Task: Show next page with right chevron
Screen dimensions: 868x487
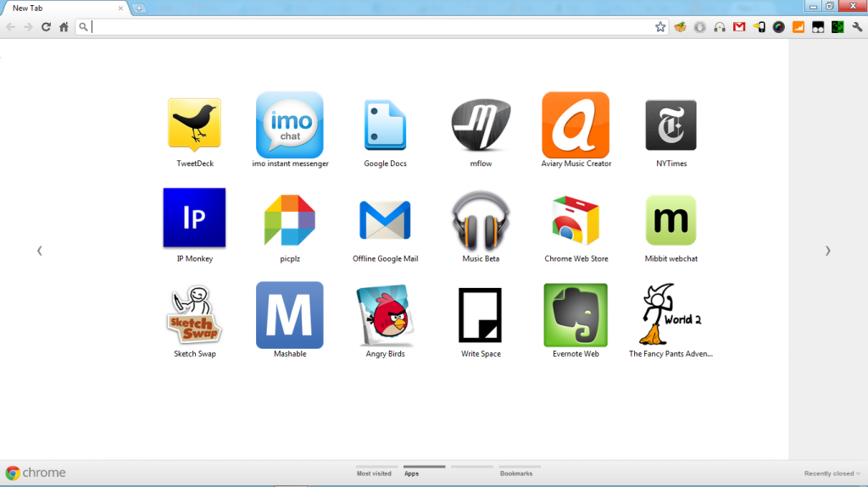Action: point(828,251)
